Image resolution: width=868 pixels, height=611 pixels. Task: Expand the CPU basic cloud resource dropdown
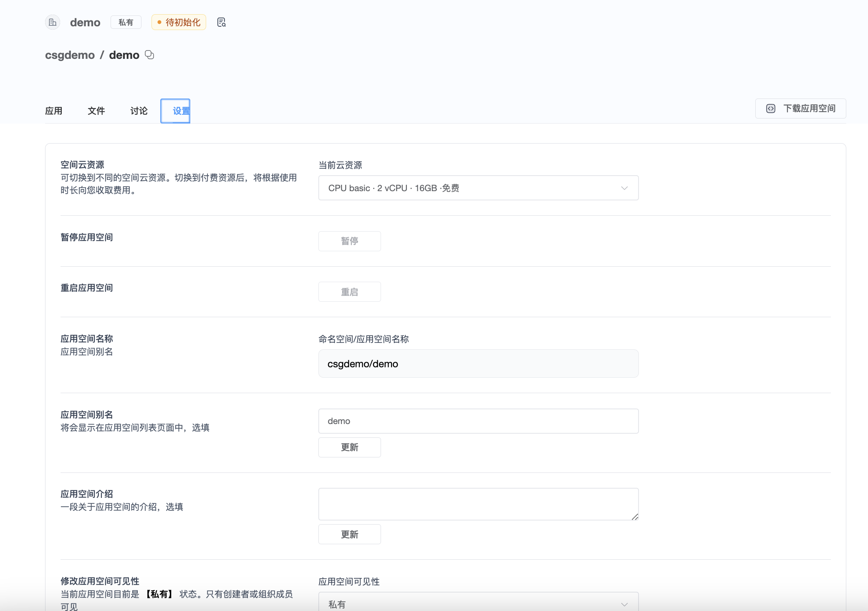tap(478, 188)
